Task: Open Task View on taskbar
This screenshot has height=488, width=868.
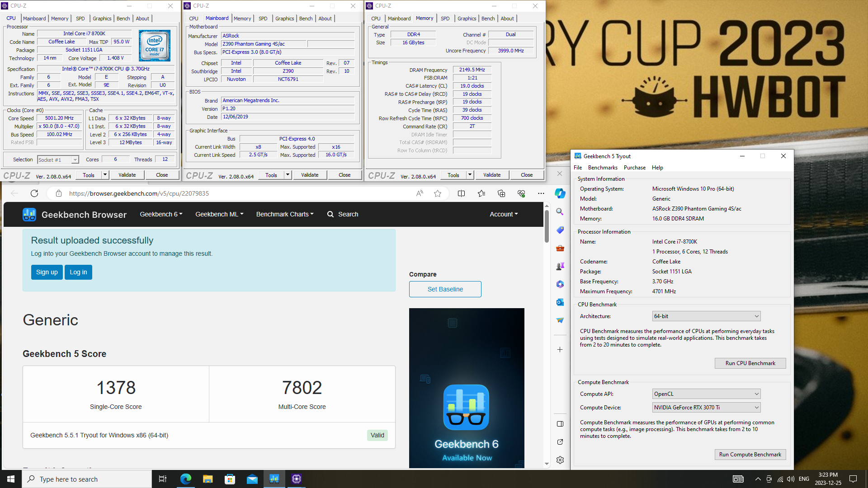Action: click(x=163, y=479)
